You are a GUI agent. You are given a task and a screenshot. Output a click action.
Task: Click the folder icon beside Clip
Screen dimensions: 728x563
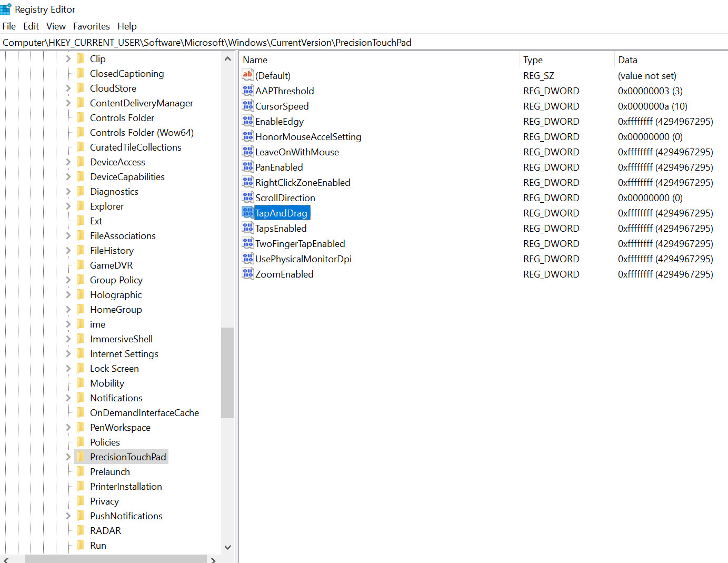pos(81,58)
